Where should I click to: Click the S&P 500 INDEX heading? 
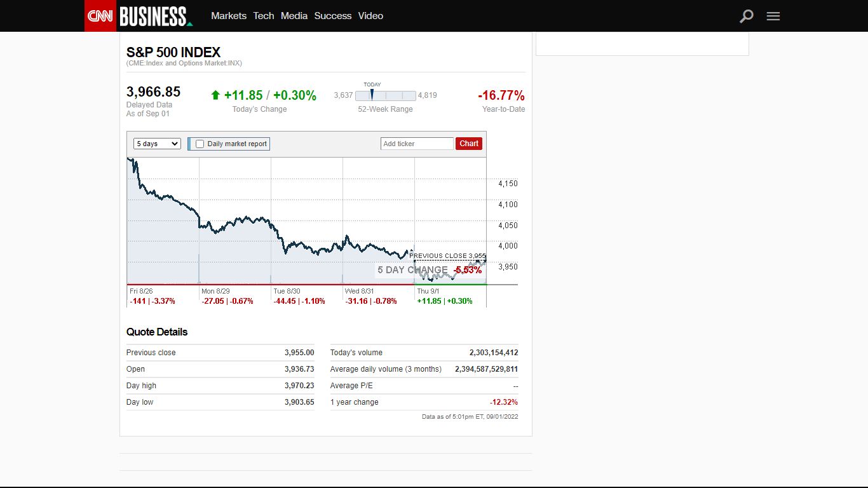pos(173,52)
